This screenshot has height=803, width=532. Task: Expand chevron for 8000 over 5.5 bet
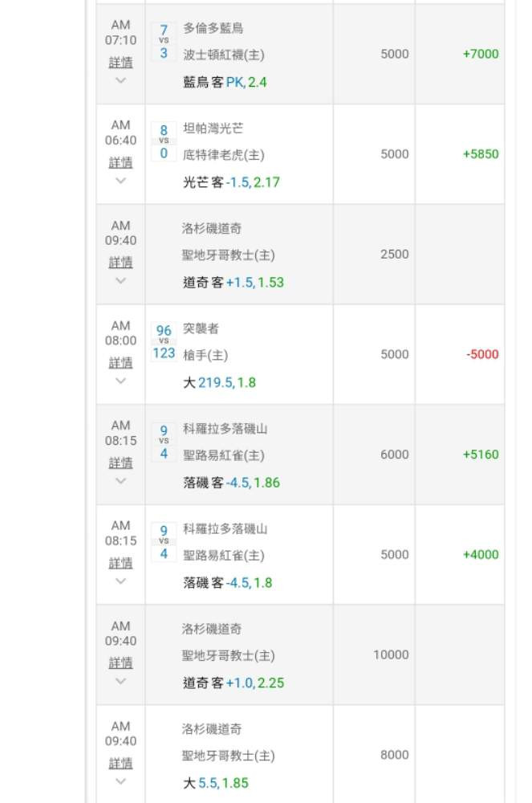120,781
